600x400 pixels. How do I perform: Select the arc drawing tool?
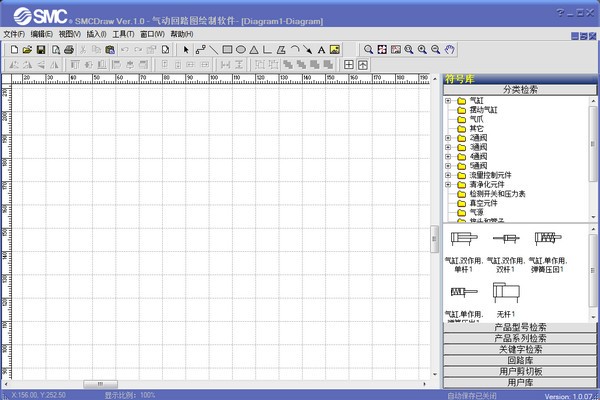click(x=294, y=49)
